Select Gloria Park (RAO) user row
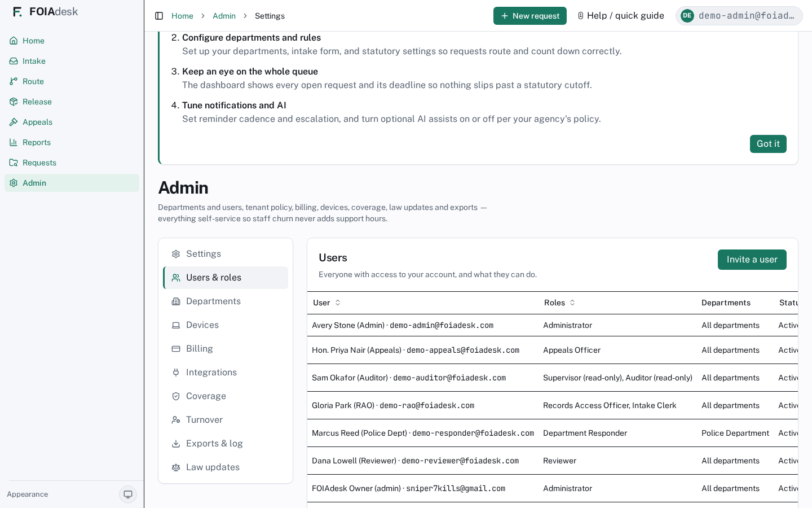 tap(553, 405)
